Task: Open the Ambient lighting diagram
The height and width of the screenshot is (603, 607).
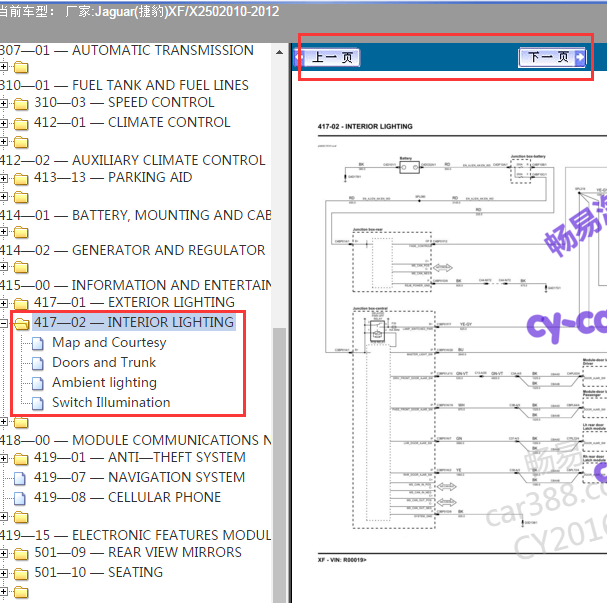Action: pyautogui.click(x=104, y=383)
